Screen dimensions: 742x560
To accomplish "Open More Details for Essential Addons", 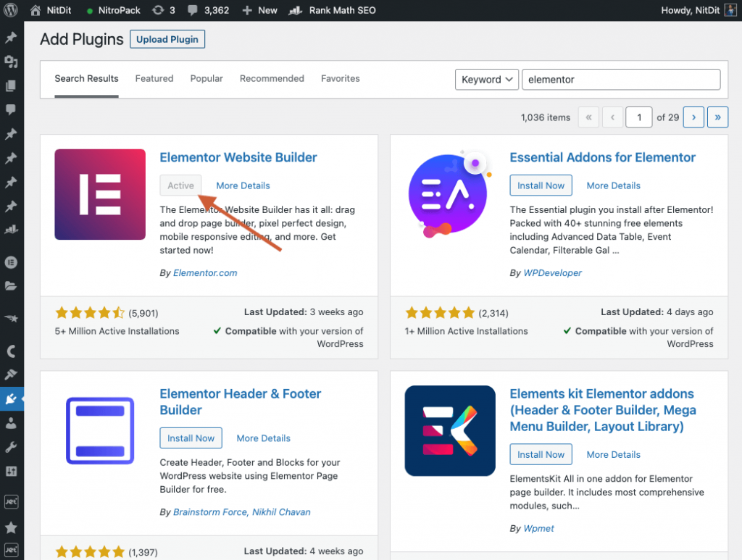I will [614, 186].
